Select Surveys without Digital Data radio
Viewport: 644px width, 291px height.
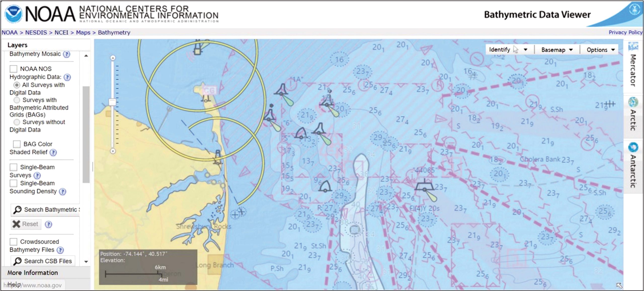tap(17, 122)
